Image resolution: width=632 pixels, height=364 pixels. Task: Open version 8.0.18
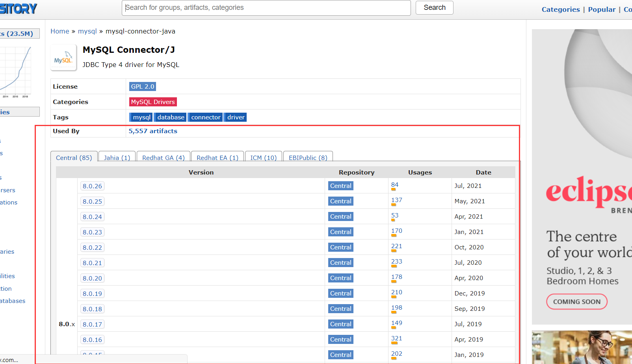[x=92, y=309]
